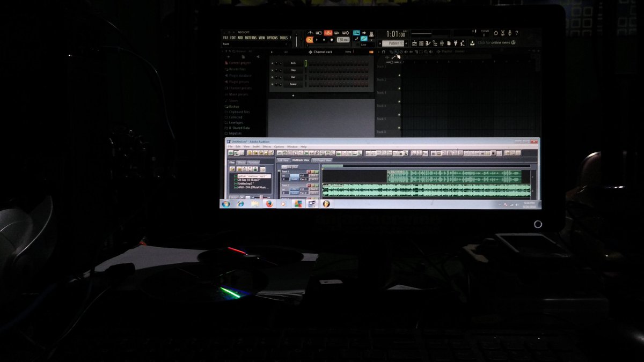Mute Clap channel green LED
The image size is (644, 362).
(272, 70)
